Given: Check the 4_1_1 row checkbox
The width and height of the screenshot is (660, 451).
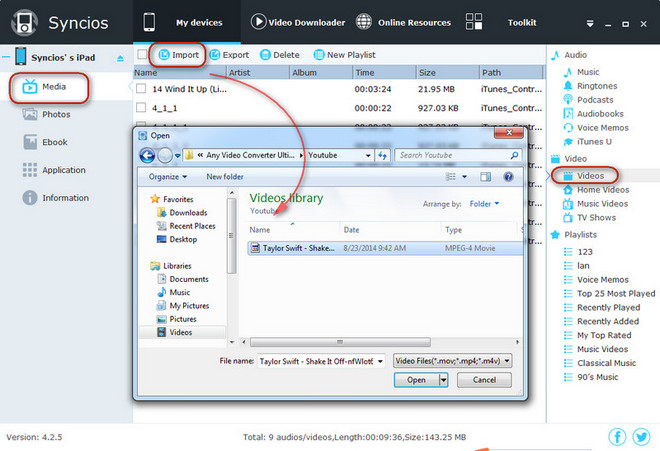Looking at the screenshot, I should [141, 107].
